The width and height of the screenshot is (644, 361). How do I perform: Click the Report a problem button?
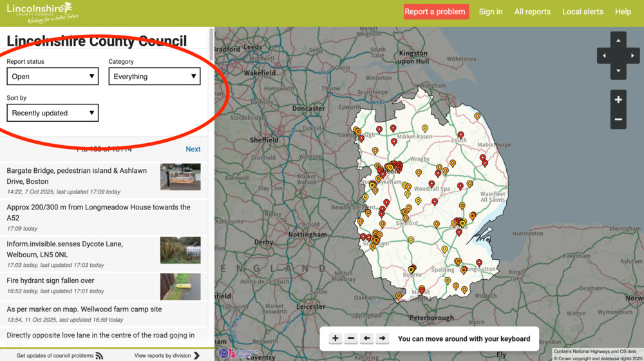(x=435, y=12)
